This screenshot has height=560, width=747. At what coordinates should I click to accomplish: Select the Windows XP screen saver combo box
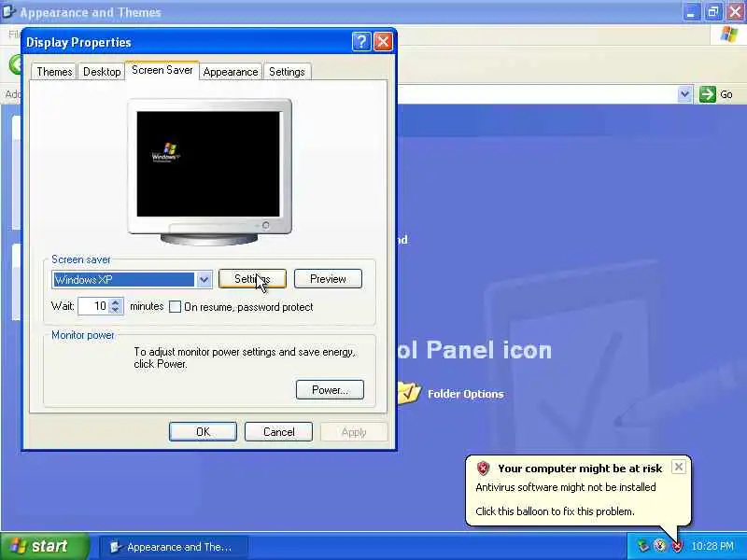(132, 279)
